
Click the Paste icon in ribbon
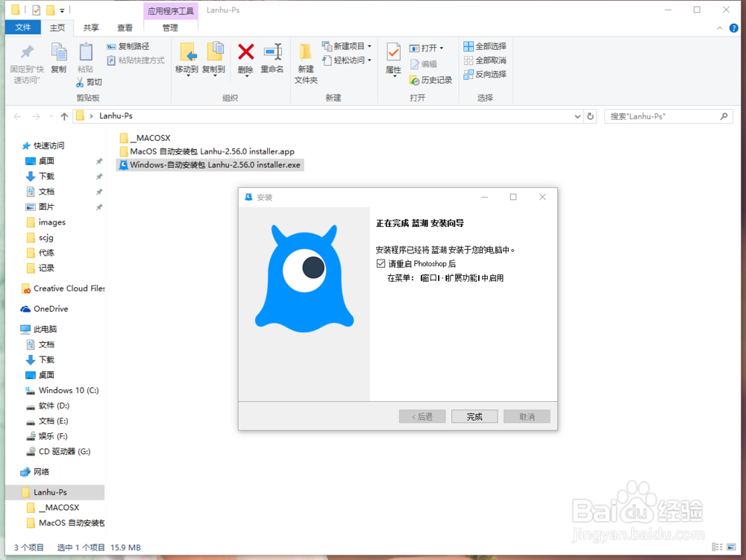point(86,52)
